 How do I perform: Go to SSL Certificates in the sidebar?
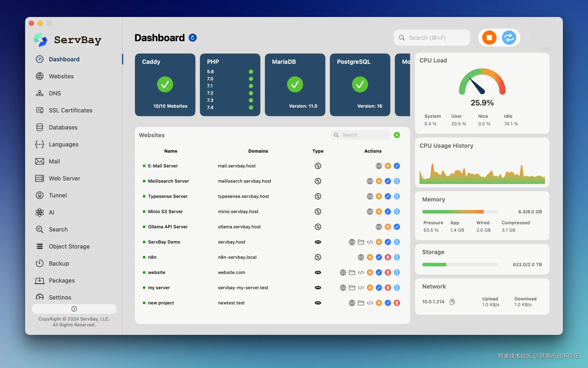tap(70, 110)
